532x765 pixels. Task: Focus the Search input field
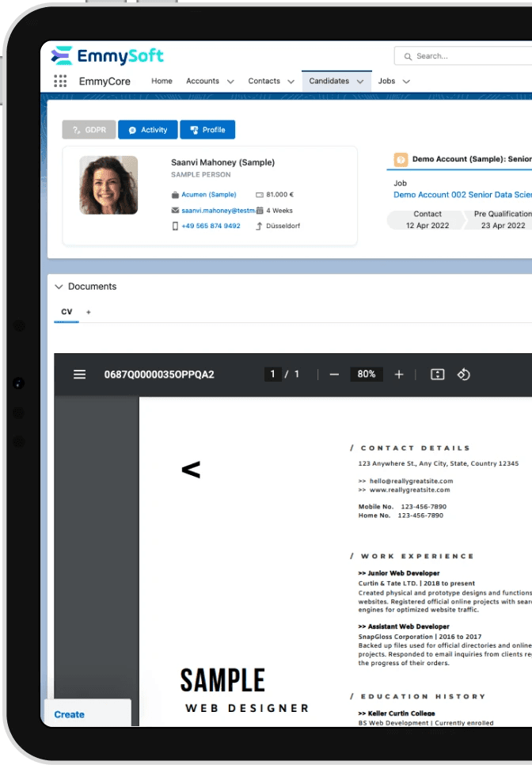click(x=463, y=56)
